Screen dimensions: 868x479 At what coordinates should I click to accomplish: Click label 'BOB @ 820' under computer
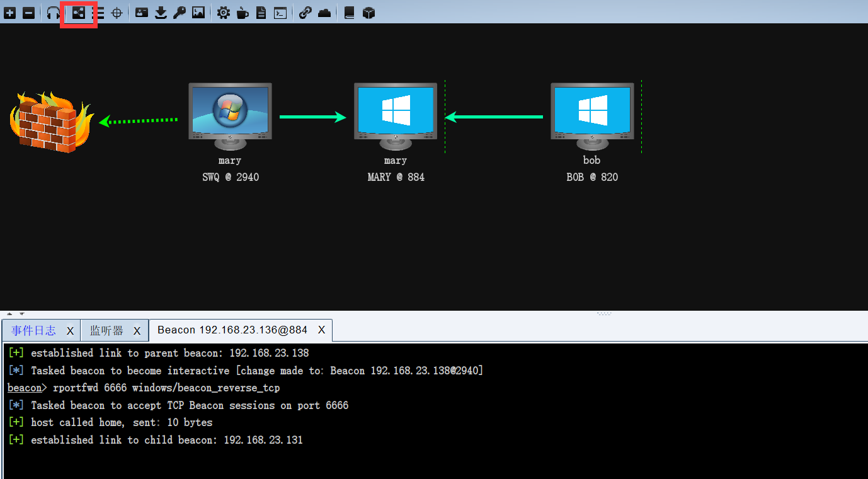pyautogui.click(x=592, y=177)
